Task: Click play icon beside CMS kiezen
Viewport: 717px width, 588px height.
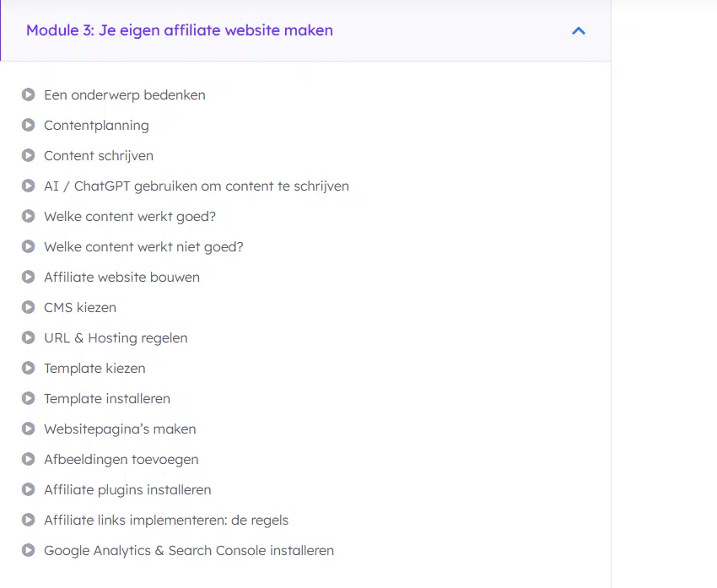Action: pos(29,307)
